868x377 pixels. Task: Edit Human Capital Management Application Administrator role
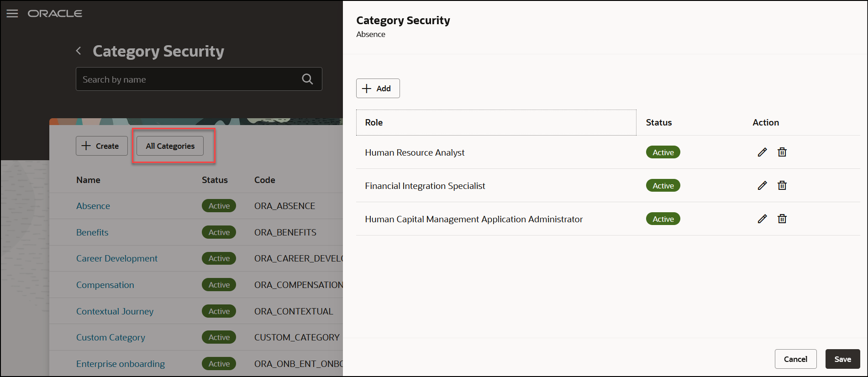(x=762, y=219)
